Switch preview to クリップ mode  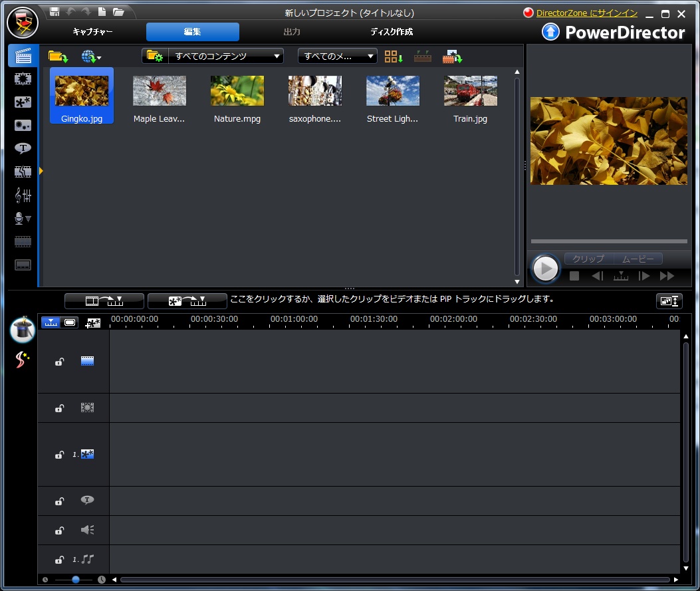click(588, 259)
